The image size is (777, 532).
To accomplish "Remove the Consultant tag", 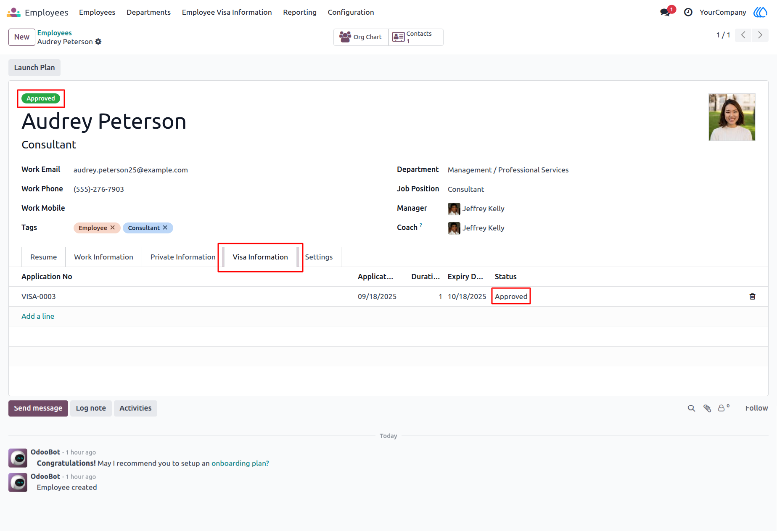I will point(165,228).
